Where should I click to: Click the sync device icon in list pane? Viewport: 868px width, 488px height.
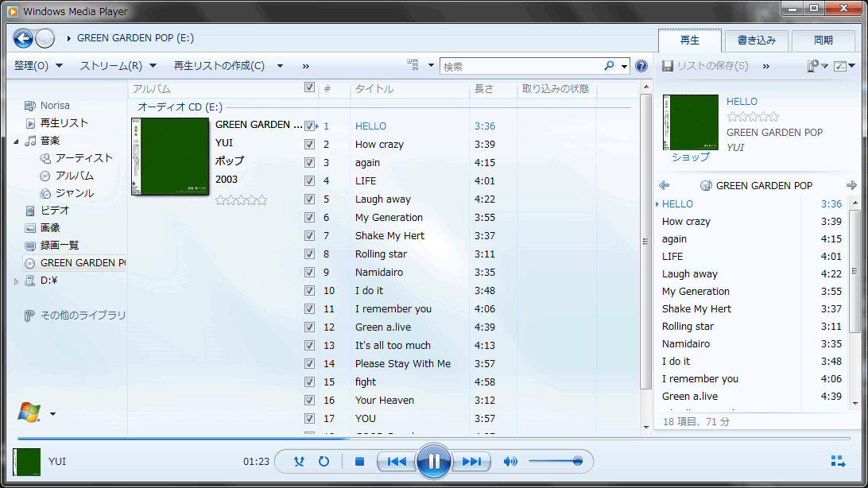pos(812,66)
